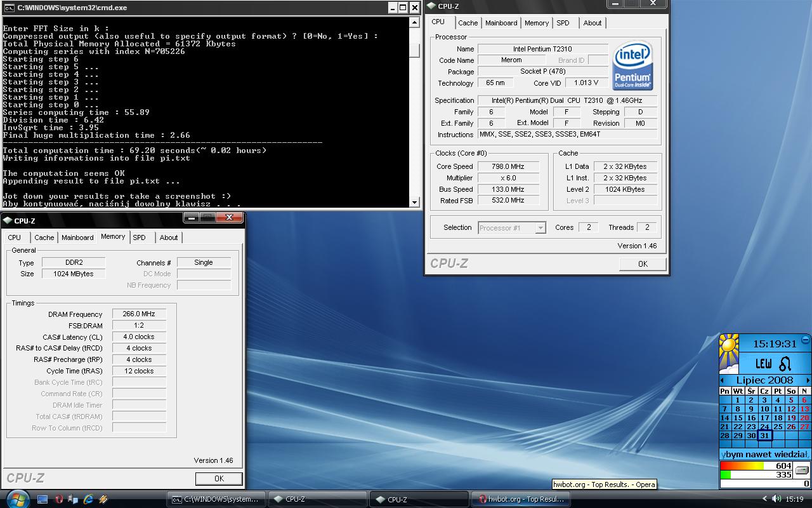Click CPU-Z Memory window title icon
812x508 pixels.
point(8,221)
